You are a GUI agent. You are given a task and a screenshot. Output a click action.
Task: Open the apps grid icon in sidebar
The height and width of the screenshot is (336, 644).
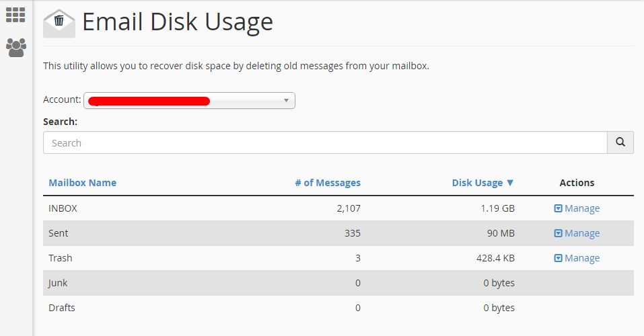tap(15, 15)
